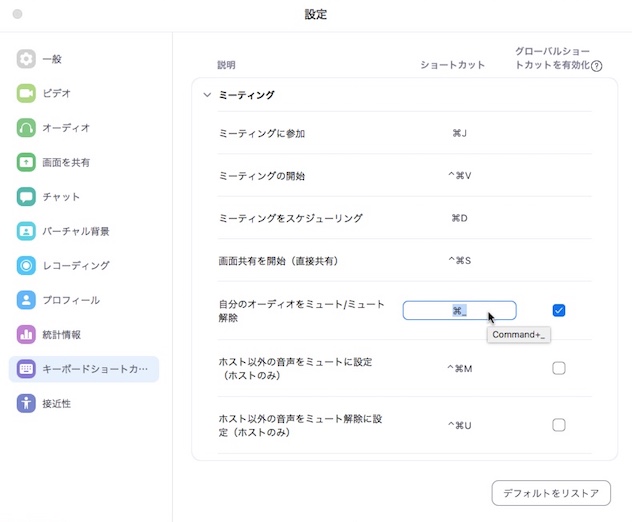
Task: Click the デフォルトをリストア button
Action: [551, 493]
